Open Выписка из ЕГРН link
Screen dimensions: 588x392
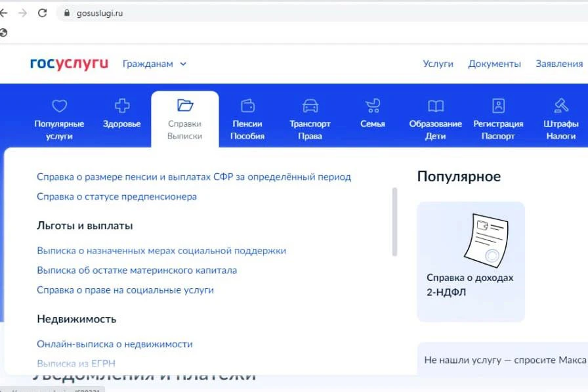(76, 364)
